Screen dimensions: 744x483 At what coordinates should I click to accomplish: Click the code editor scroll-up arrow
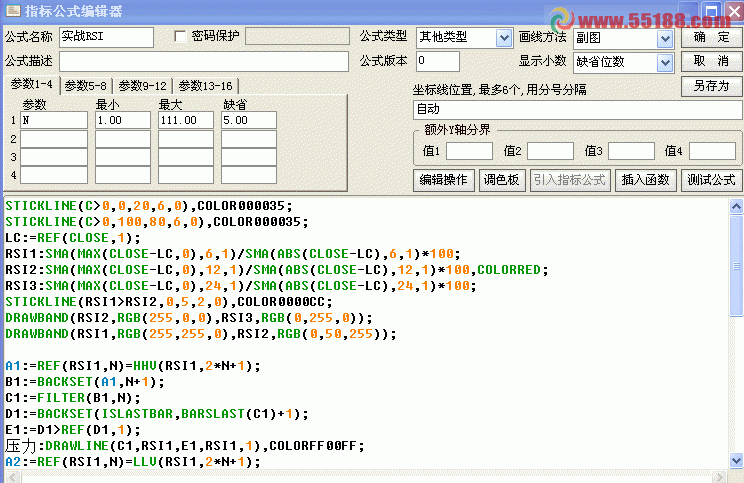pyautogui.click(x=736, y=206)
